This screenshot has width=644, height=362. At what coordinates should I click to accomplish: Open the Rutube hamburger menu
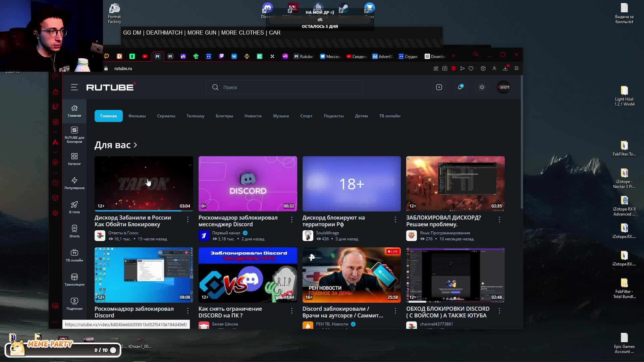[x=74, y=87]
